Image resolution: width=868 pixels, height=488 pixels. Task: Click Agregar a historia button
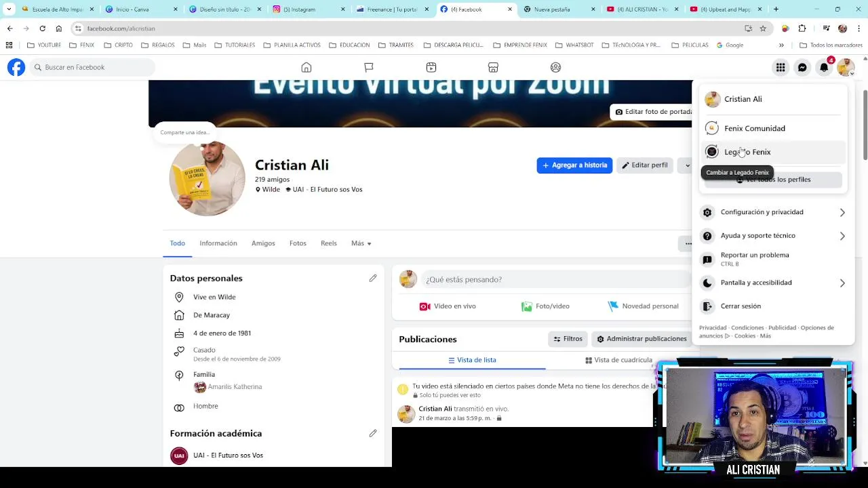pyautogui.click(x=574, y=165)
